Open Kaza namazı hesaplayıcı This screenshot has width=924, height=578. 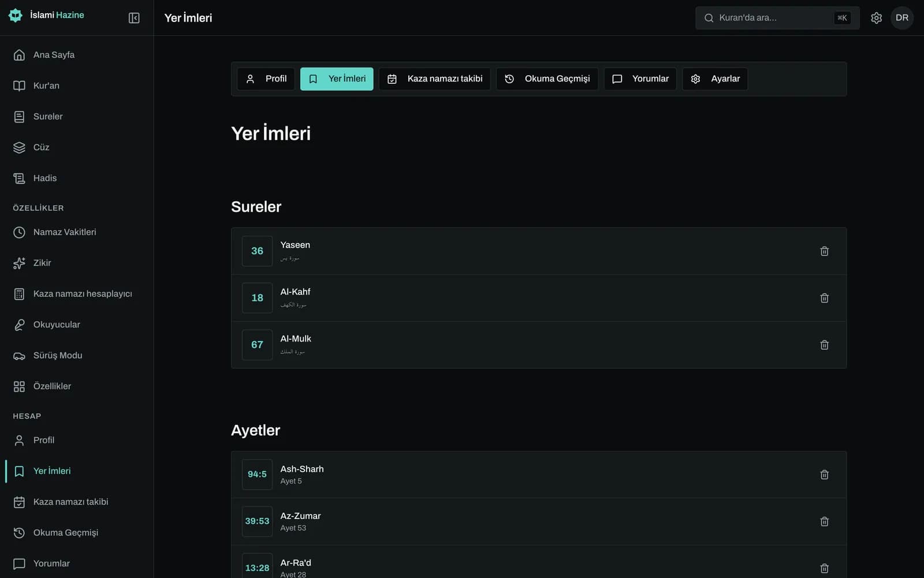(77, 294)
